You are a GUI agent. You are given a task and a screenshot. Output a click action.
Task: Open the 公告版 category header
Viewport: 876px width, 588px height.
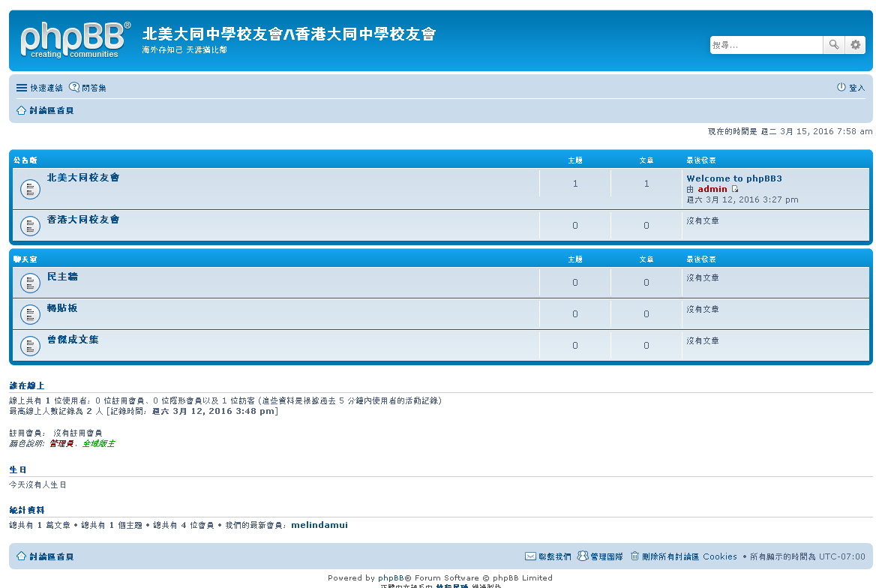pos(25,160)
